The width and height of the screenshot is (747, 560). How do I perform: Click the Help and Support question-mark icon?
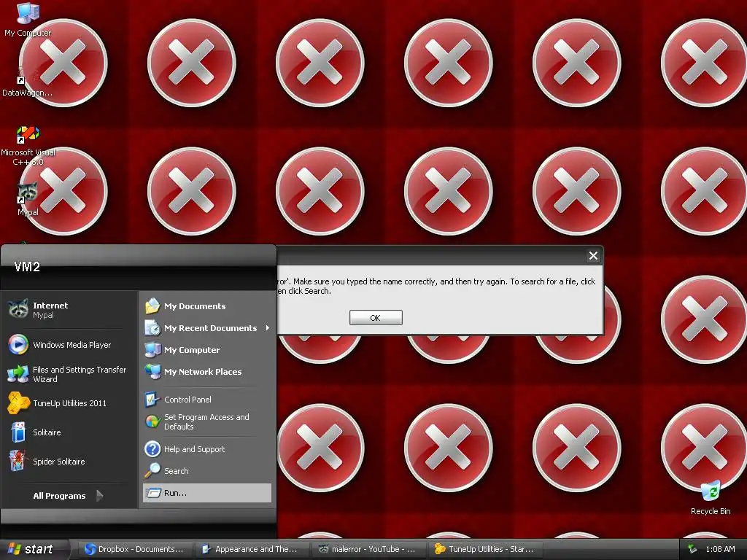152,448
